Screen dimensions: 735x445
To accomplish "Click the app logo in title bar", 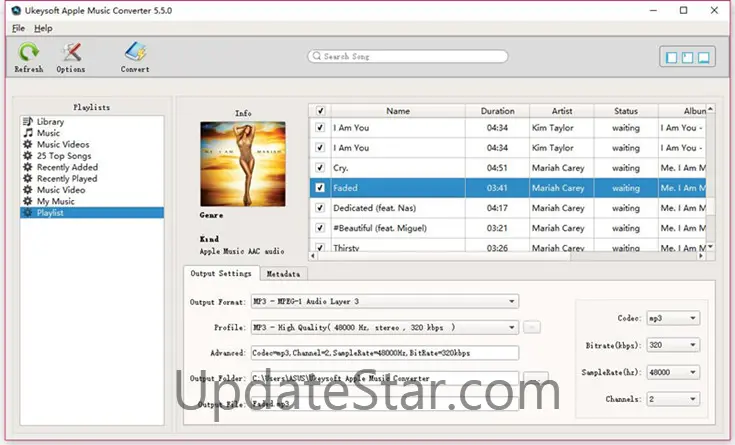I will coord(16,10).
